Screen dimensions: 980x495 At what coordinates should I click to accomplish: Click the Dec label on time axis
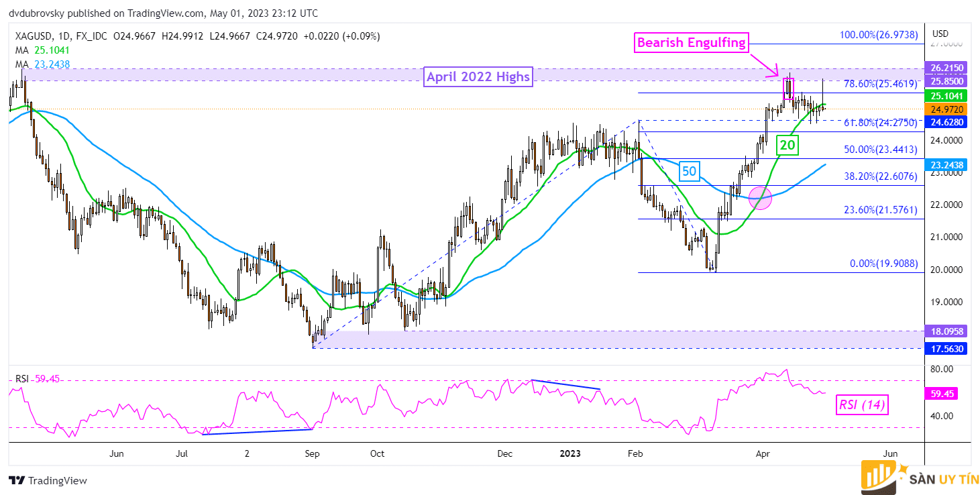pyautogui.click(x=505, y=454)
